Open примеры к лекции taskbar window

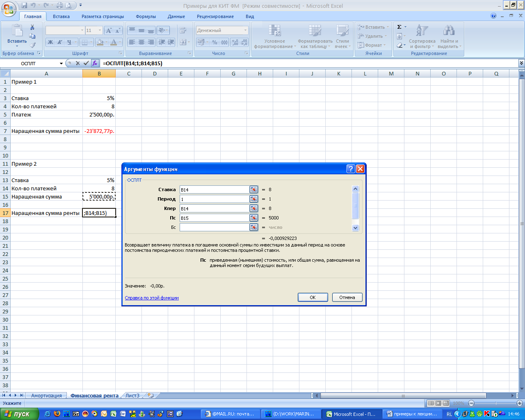[413, 414]
